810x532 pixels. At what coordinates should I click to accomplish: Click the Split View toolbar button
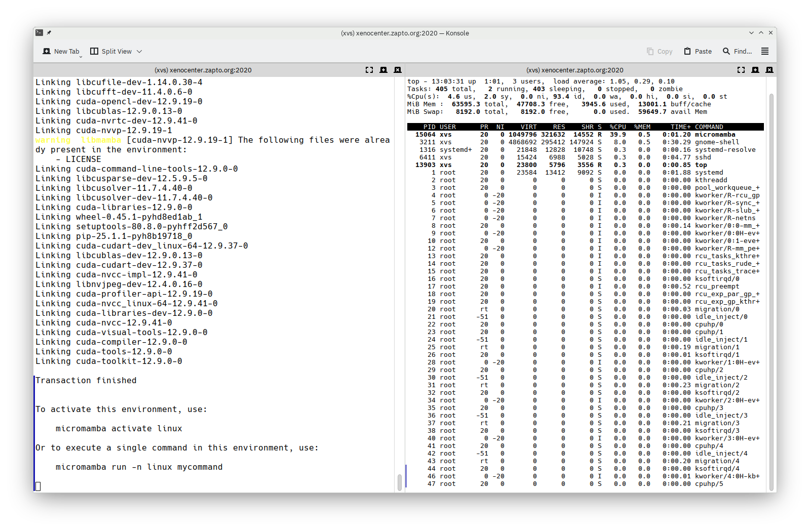click(111, 51)
